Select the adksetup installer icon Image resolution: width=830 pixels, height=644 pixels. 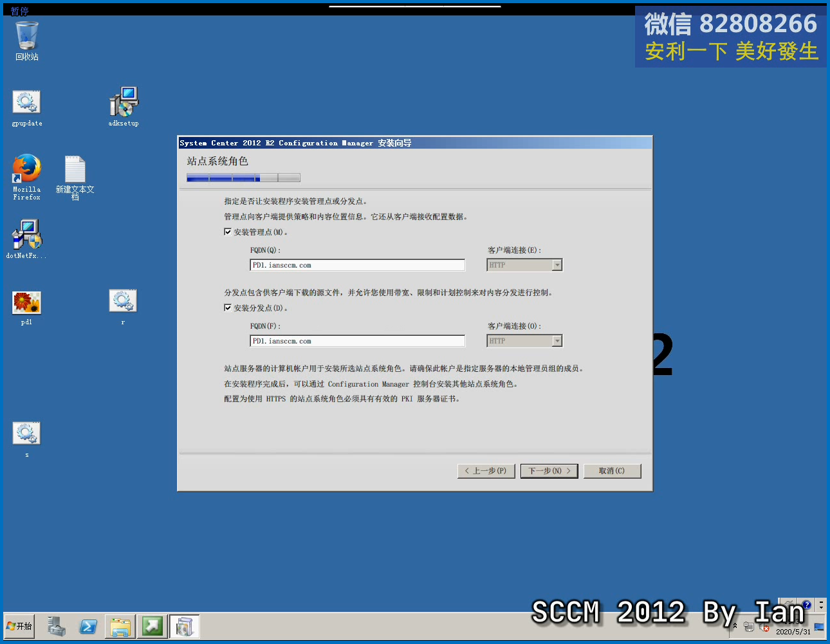click(124, 106)
